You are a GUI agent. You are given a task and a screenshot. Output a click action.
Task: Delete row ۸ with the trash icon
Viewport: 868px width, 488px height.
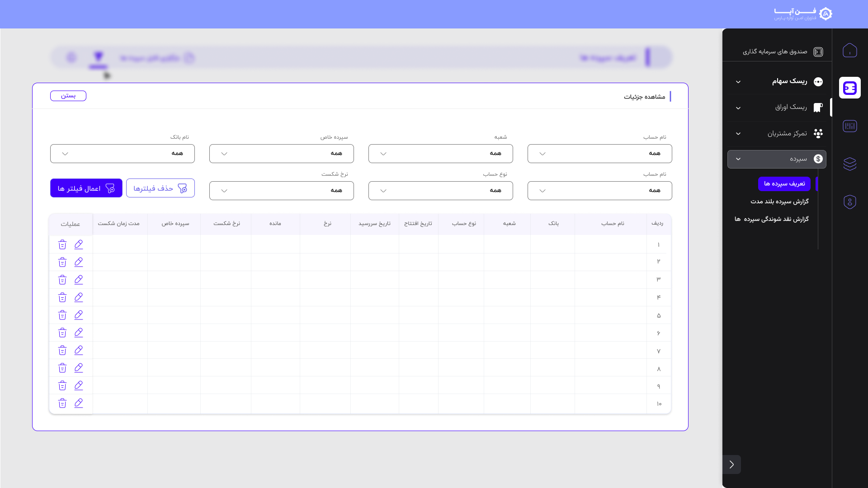[62, 368]
